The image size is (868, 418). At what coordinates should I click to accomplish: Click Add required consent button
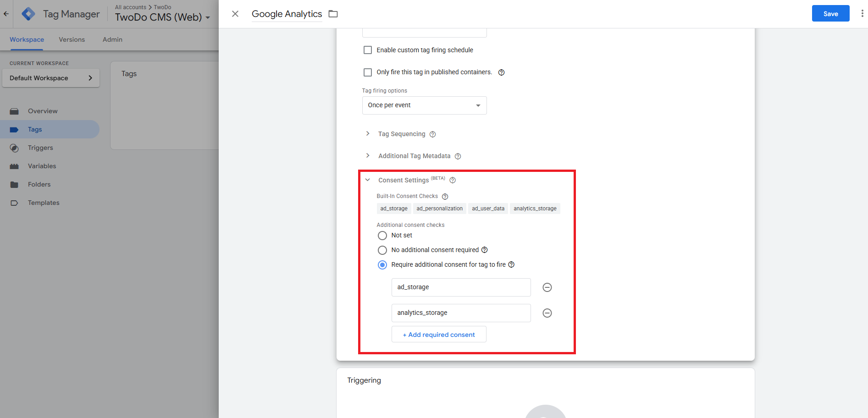(x=439, y=335)
